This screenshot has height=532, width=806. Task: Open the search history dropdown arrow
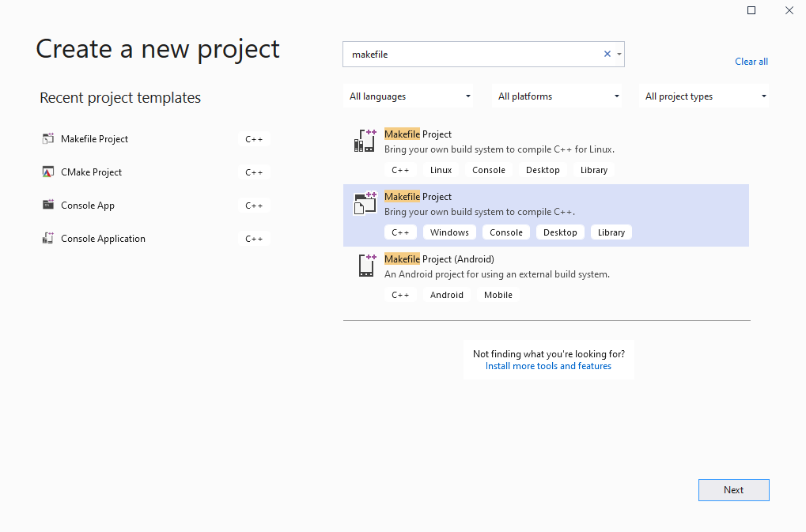(x=619, y=54)
